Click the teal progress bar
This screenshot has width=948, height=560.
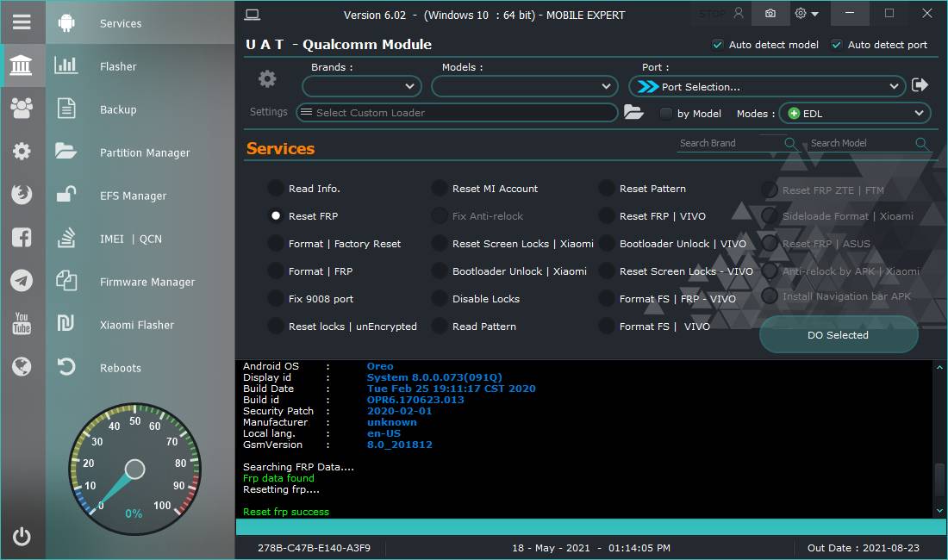click(590, 526)
